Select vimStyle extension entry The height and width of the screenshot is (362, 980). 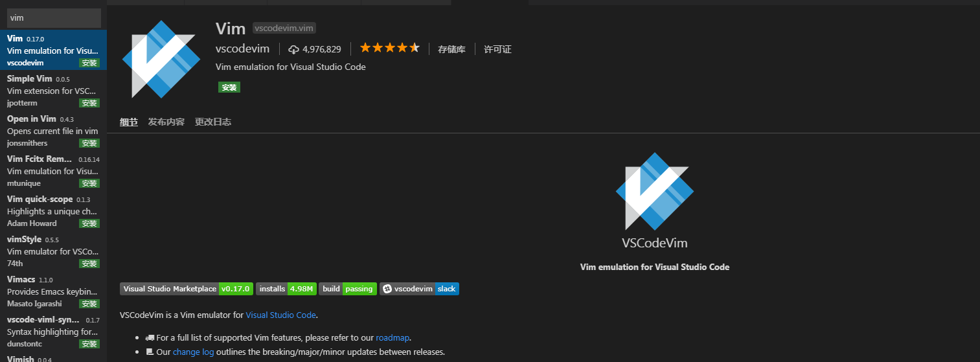tap(53, 251)
